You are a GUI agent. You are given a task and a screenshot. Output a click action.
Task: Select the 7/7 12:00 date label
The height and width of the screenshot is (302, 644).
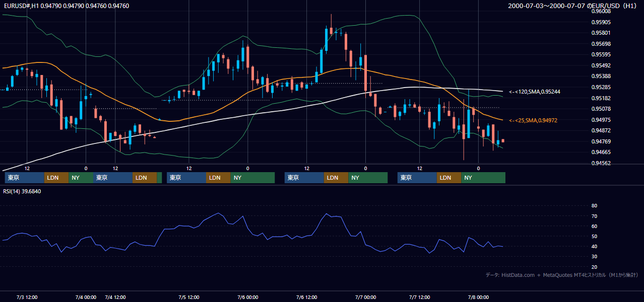pyautogui.click(x=420, y=297)
